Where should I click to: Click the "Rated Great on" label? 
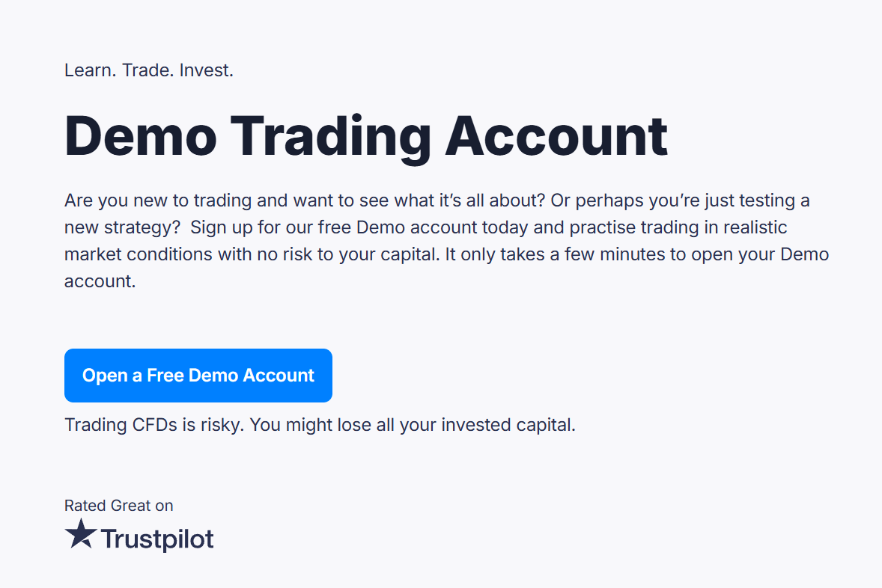(118, 506)
